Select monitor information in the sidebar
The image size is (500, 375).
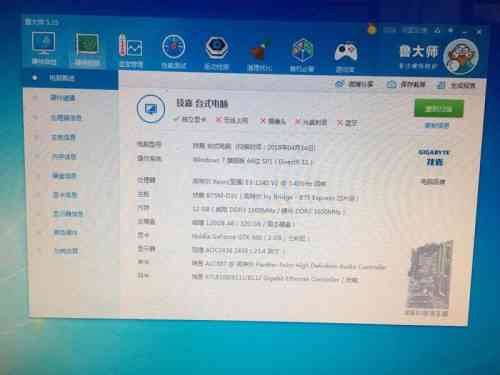(x=68, y=213)
